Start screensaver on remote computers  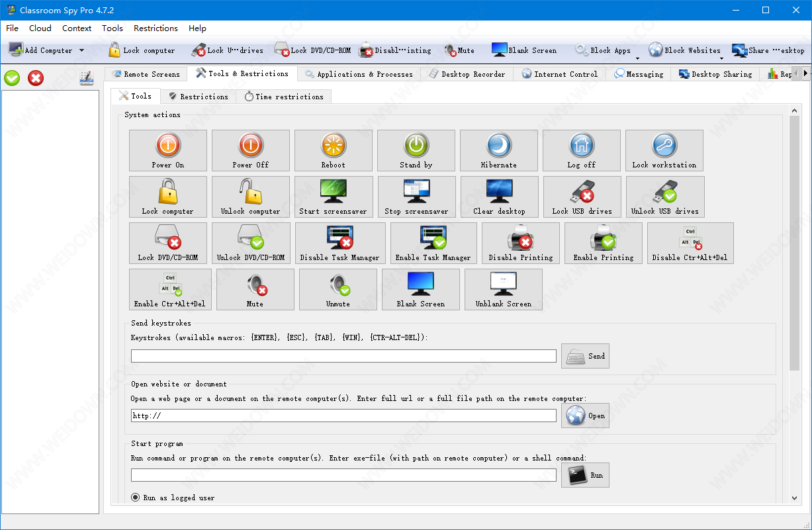[x=334, y=197]
